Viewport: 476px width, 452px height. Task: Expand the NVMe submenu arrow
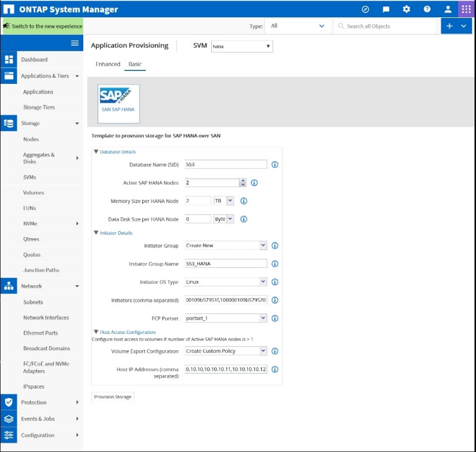(x=77, y=224)
